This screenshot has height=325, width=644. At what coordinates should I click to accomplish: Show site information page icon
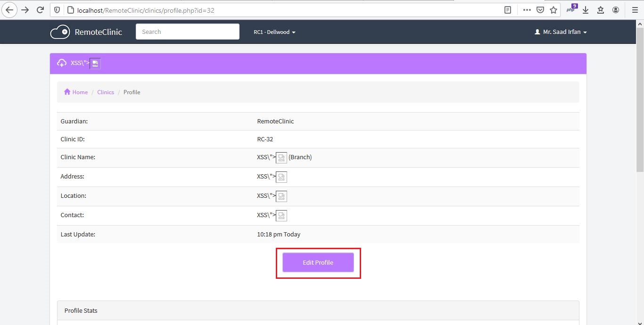tap(70, 10)
